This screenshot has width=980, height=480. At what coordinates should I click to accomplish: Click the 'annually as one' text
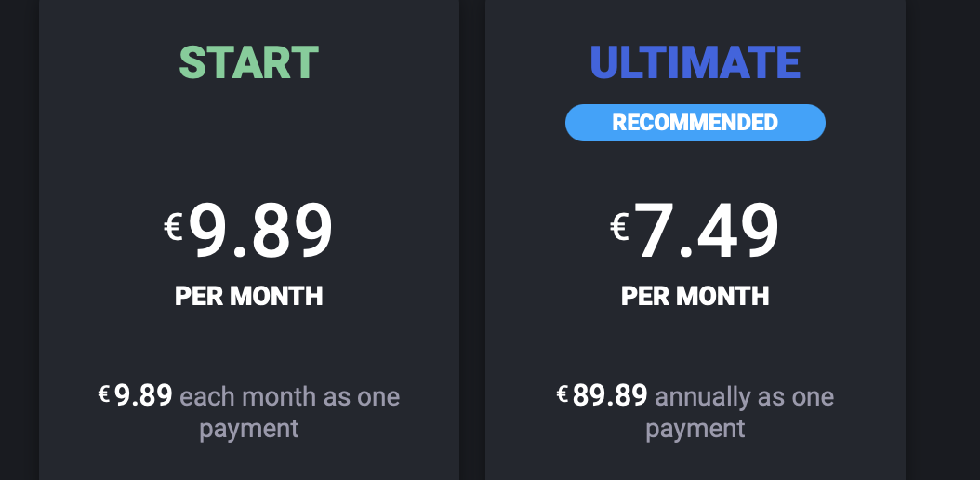click(745, 396)
